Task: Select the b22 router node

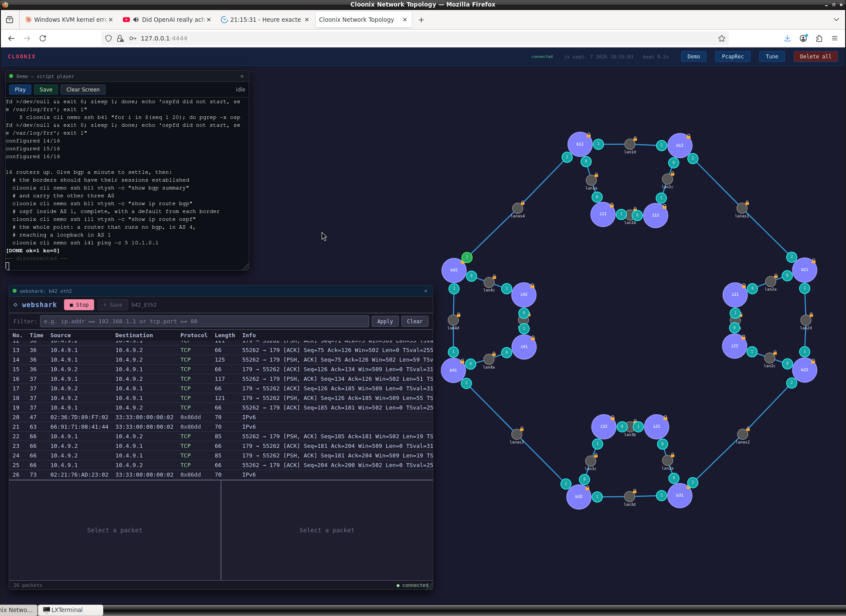Action: 804,370
